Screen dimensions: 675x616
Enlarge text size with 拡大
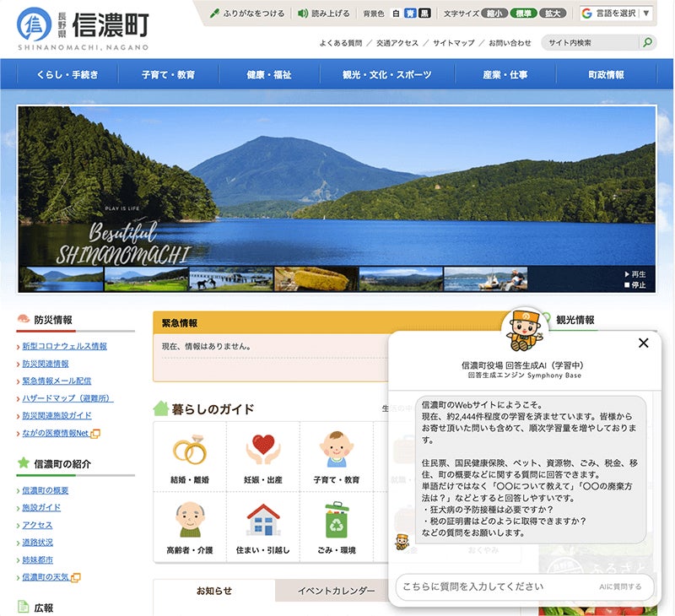click(x=553, y=14)
